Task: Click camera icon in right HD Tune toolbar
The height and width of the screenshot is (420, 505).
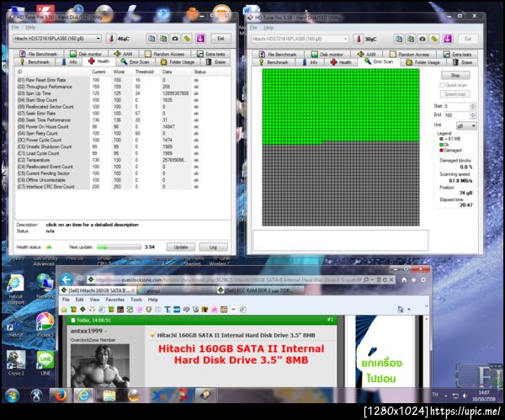Action: pos(423,39)
